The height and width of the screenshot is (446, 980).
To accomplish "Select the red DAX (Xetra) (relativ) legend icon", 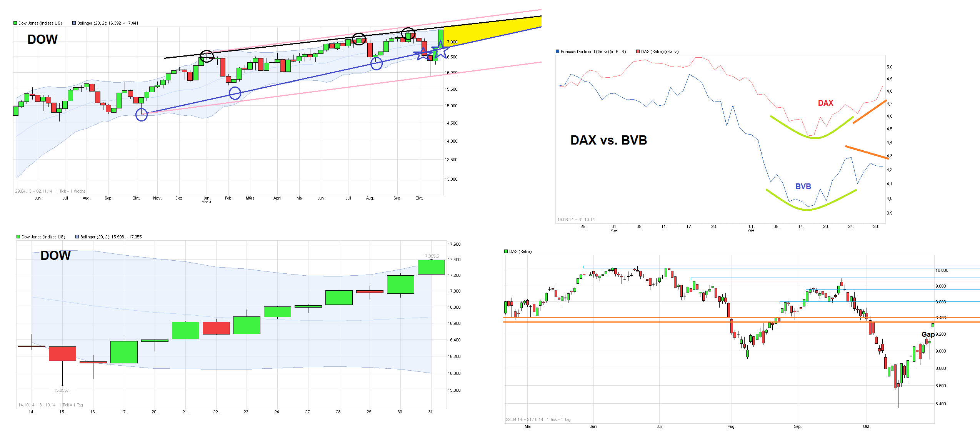I will [x=637, y=51].
